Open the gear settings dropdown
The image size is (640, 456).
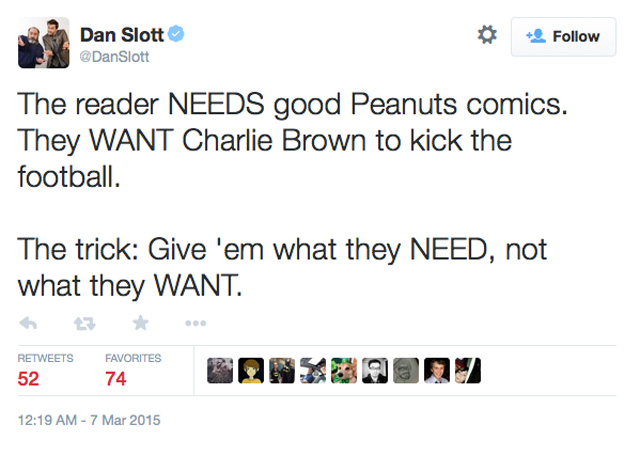(487, 36)
